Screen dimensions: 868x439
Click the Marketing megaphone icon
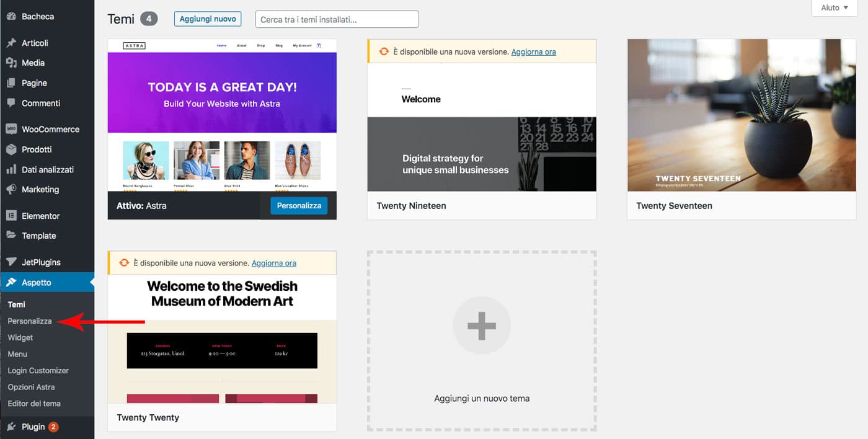click(x=11, y=189)
